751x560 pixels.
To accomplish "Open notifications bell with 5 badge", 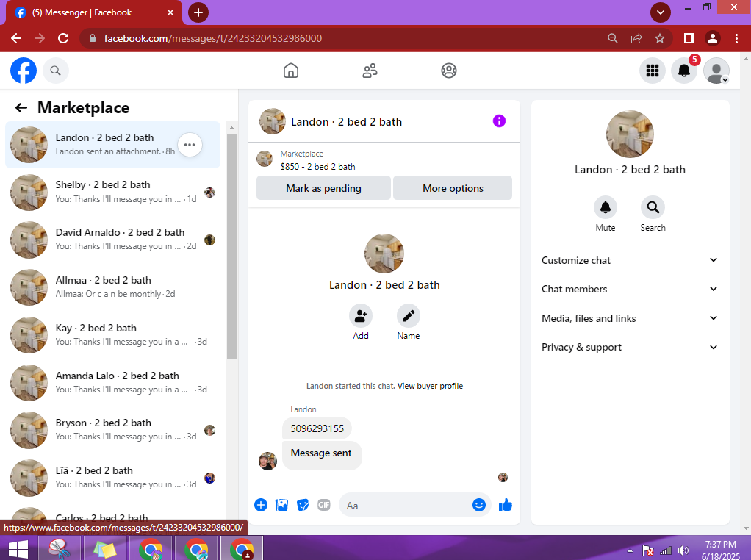I will [x=684, y=71].
